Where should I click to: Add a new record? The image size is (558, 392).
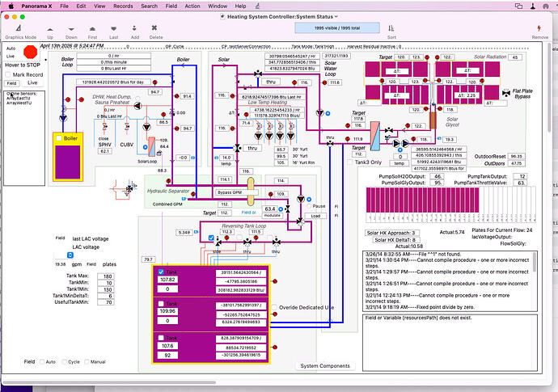coord(134,32)
